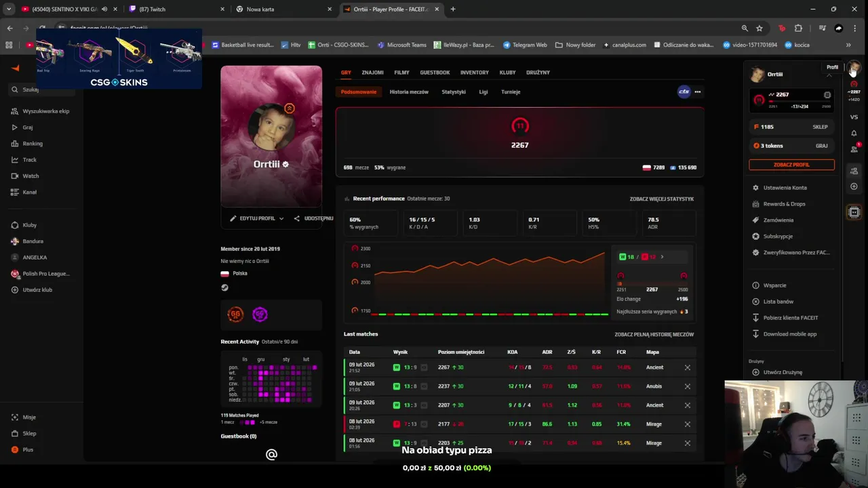This screenshot has height=488, width=868.
Task: Open match details icon for Mirage 2177 row
Action: pos(687,424)
